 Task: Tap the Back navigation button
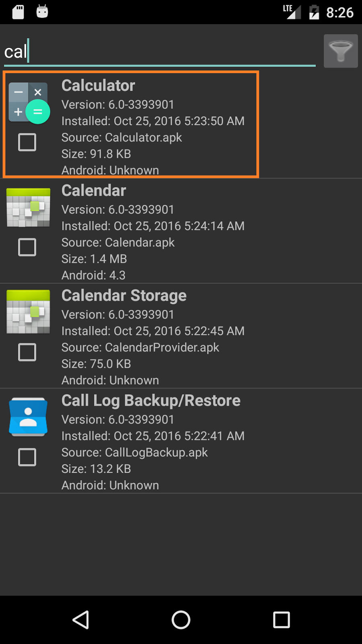(80, 620)
